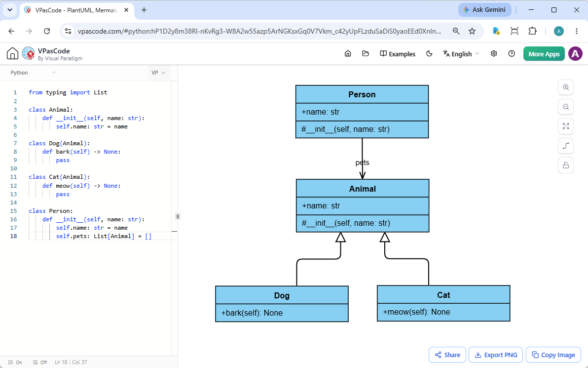Zoom out of the diagram
The width and height of the screenshot is (588, 368).
(566, 107)
